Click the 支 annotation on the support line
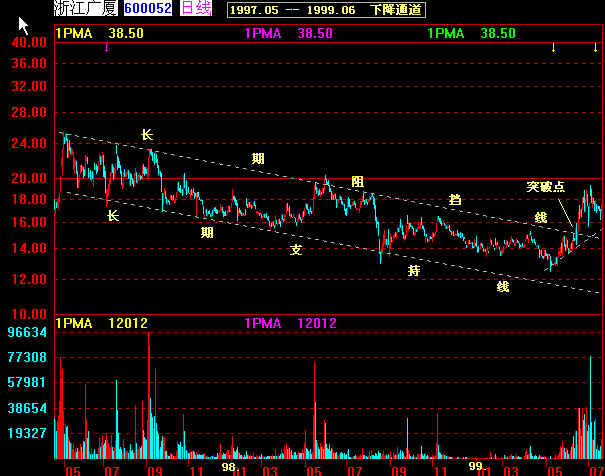Screen dimensions: 605x476 point(296,250)
